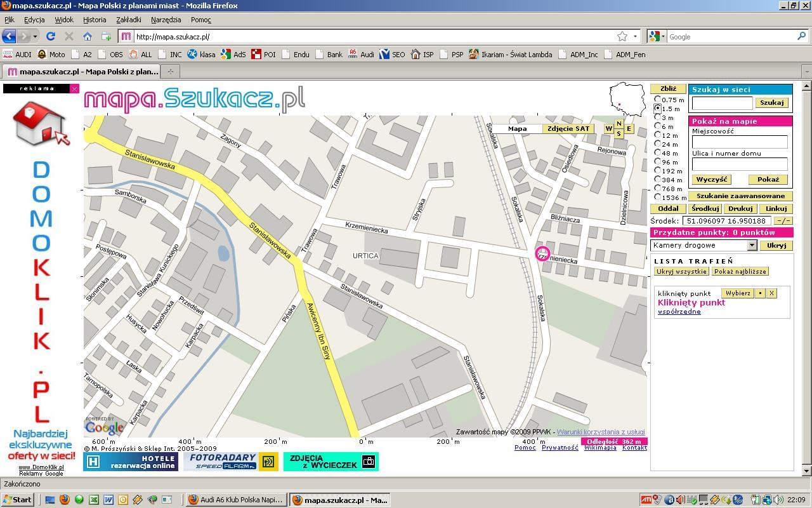Select the 12 m zoom radio
The width and height of the screenshot is (812, 508).
coord(658,135)
